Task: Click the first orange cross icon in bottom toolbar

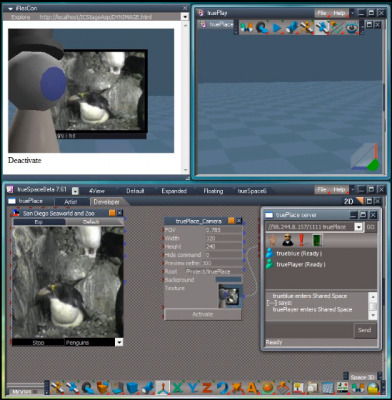Action: 57,388
